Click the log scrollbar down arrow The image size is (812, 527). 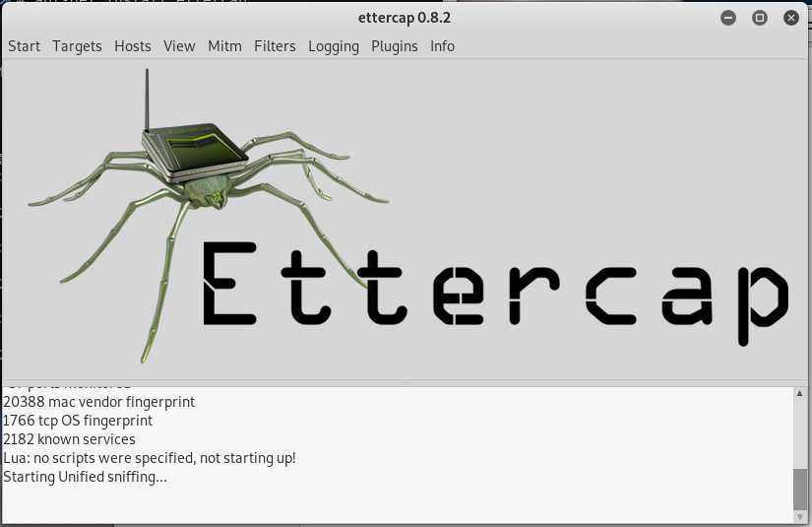(799, 517)
